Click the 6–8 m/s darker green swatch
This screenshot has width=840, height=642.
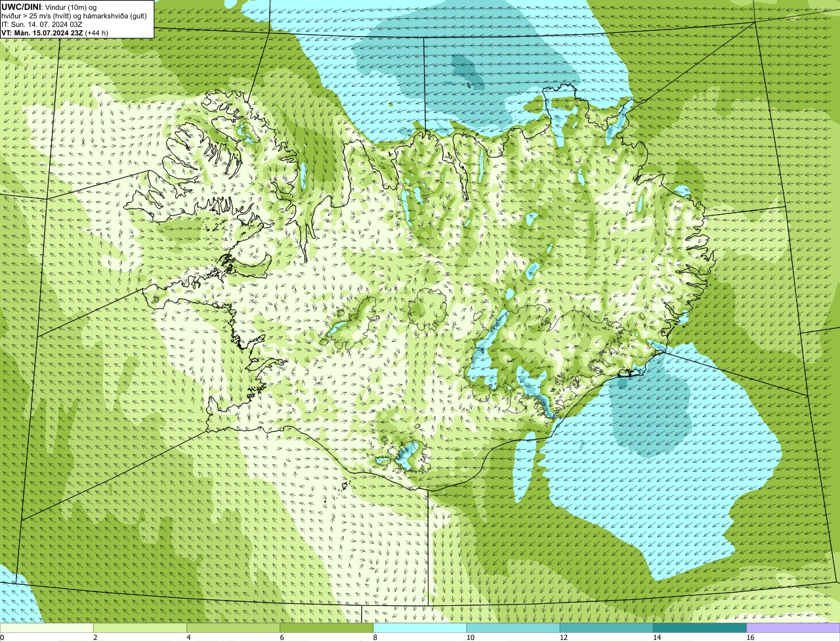point(327,628)
